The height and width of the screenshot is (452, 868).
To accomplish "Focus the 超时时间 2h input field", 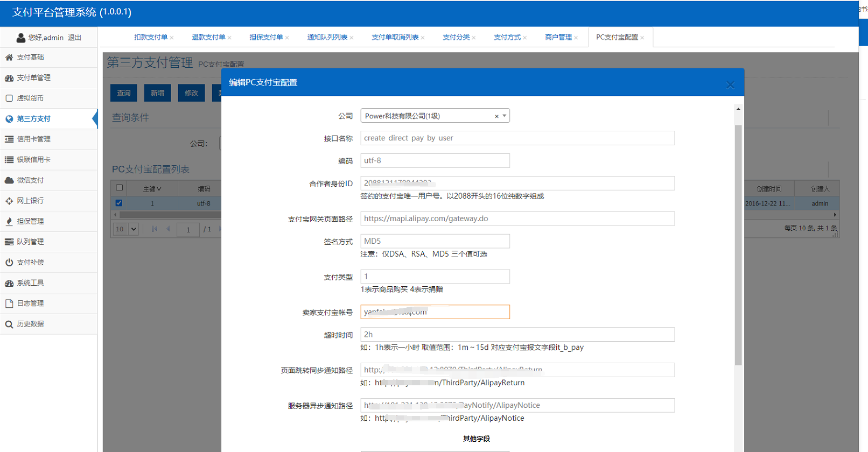I will click(517, 335).
